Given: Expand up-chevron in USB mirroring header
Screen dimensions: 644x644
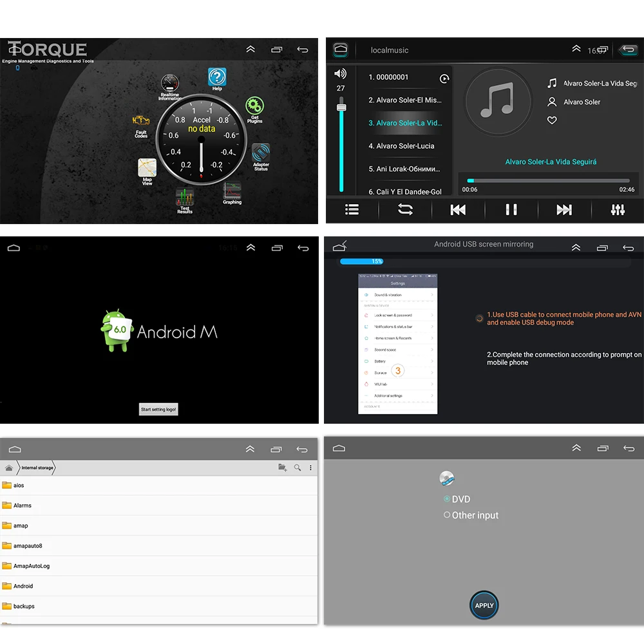Looking at the screenshot, I should point(576,248).
